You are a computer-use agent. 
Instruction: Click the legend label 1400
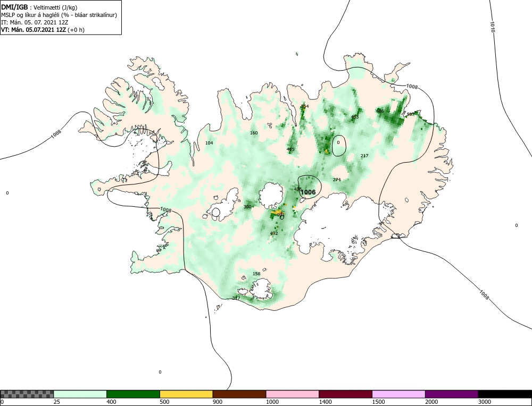pos(326,402)
